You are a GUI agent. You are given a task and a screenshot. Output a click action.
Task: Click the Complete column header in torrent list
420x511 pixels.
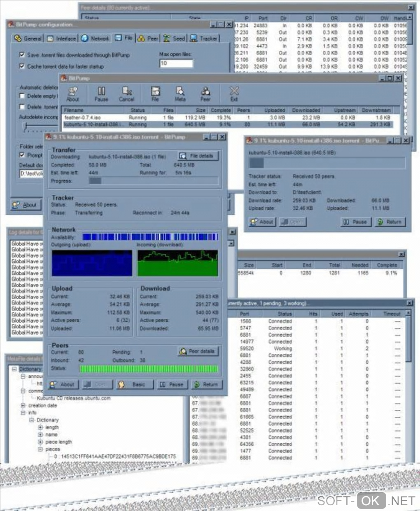click(221, 110)
